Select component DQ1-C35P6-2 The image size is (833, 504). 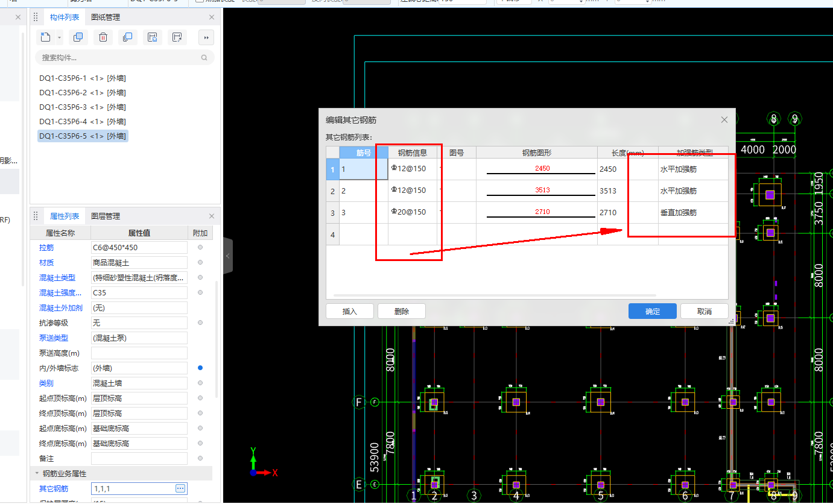[83, 93]
